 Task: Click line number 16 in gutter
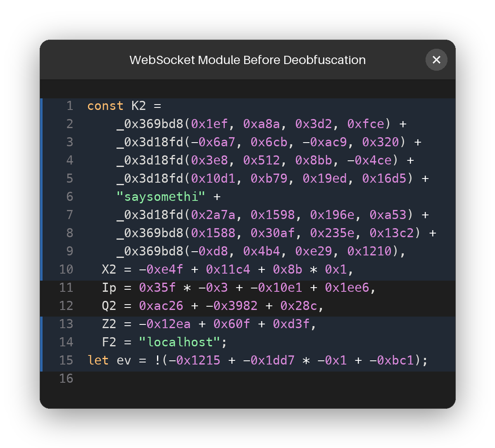(x=66, y=378)
